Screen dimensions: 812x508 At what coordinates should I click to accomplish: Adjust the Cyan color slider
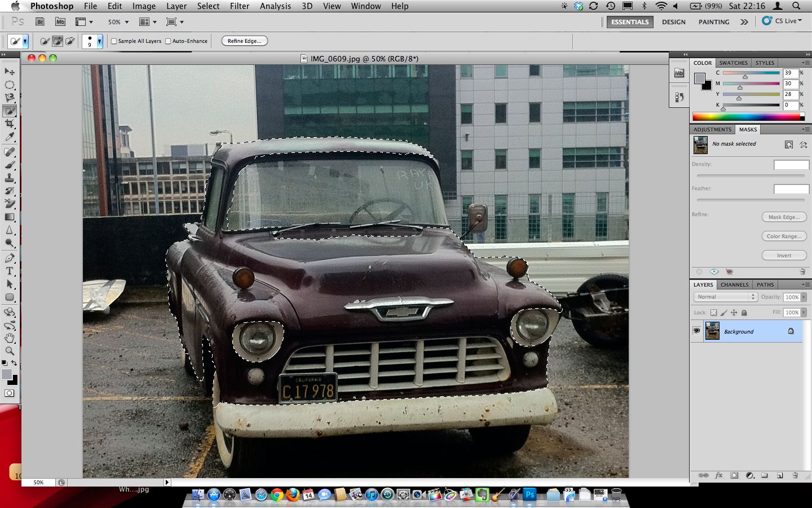pos(745,76)
